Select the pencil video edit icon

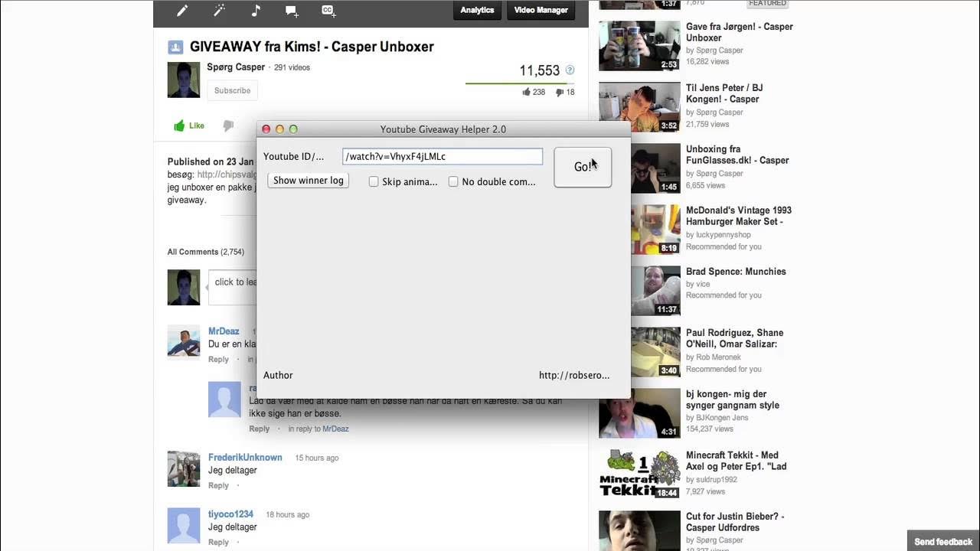coord(181,11)
